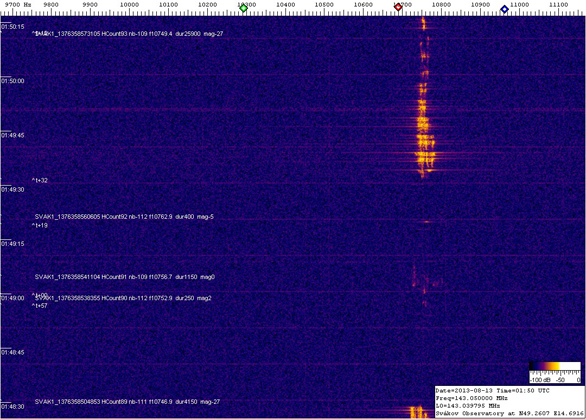Click the ^t+19 time offset annotation

coord(40,225)
